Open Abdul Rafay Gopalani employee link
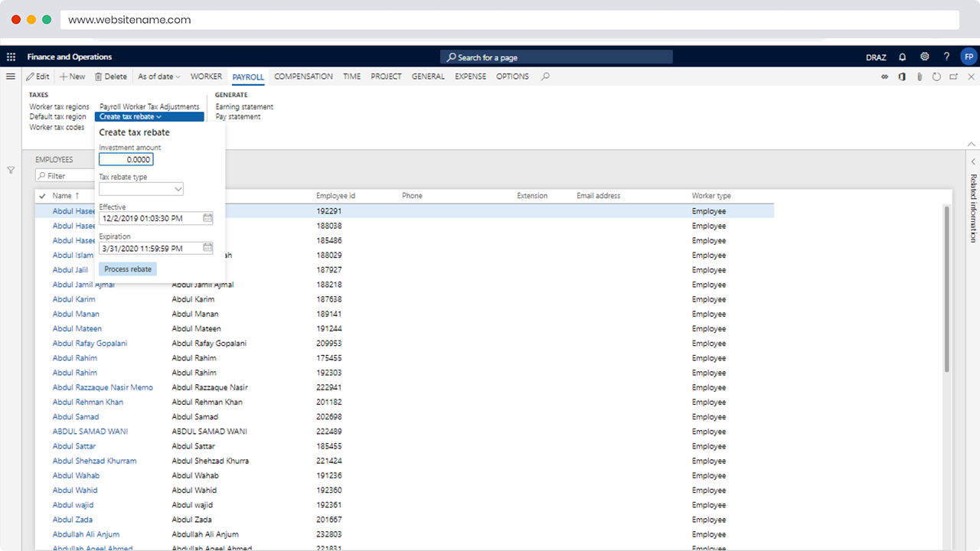Screen dimensions: 980x551 pos(90,344)
